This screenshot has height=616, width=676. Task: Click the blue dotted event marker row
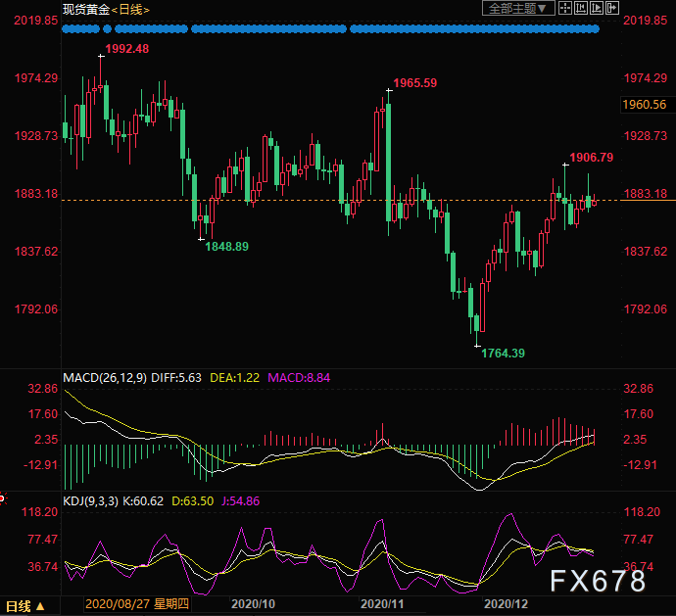330,29
